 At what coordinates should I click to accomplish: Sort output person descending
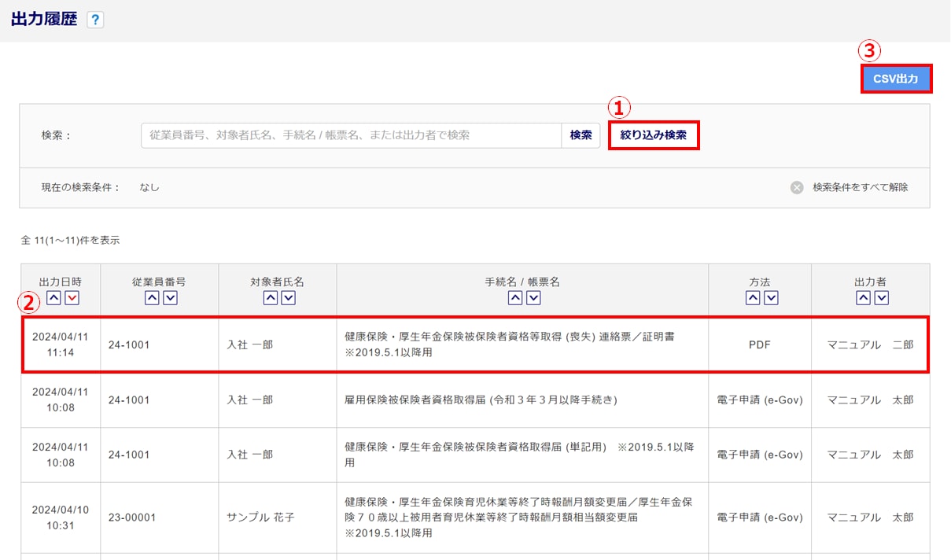pyautogui.click(x=881, y=298)
